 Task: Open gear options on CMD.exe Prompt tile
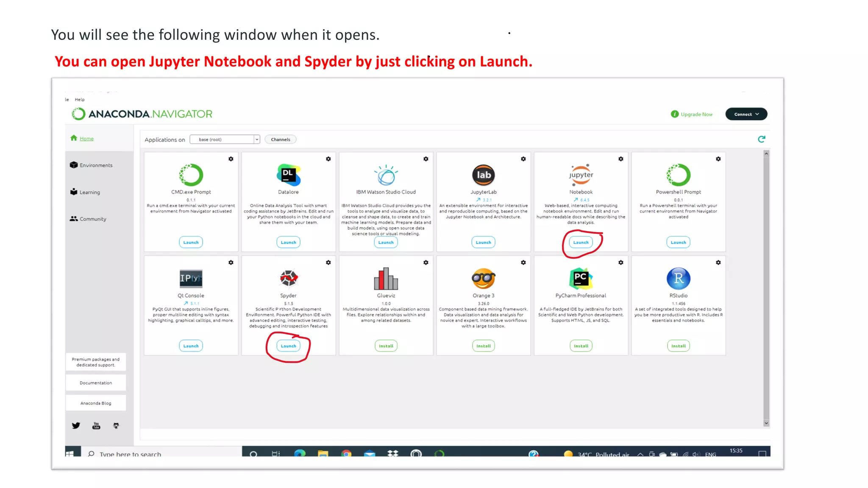[231, 159]
